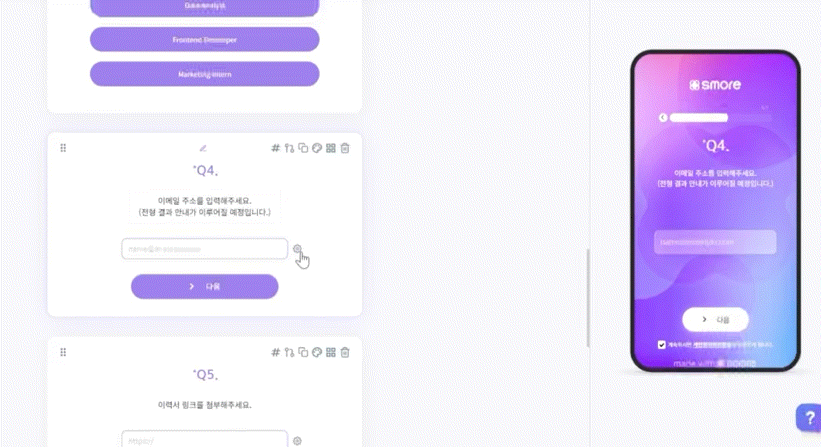Open the Q4 card palette style icon
The image size is (821, 447).
pos(317,148)
